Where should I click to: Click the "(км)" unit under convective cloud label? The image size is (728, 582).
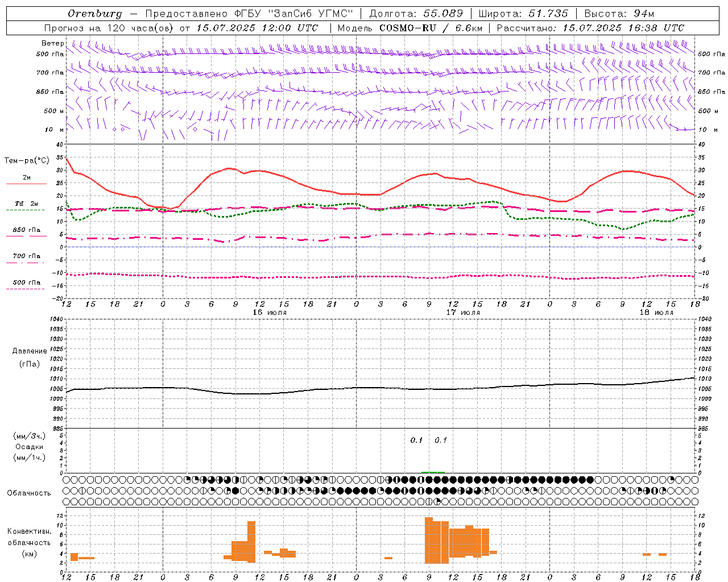[x=30, y=554]
